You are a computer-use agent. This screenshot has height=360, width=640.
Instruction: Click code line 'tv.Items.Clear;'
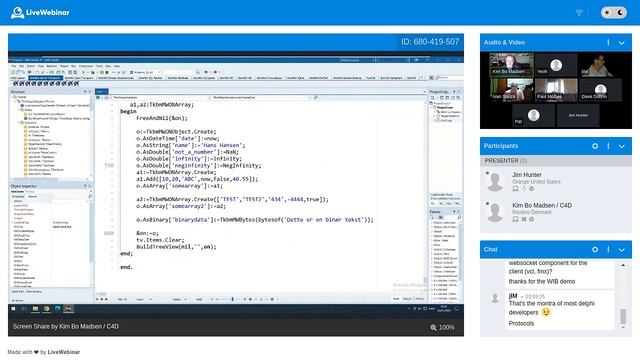160,240
